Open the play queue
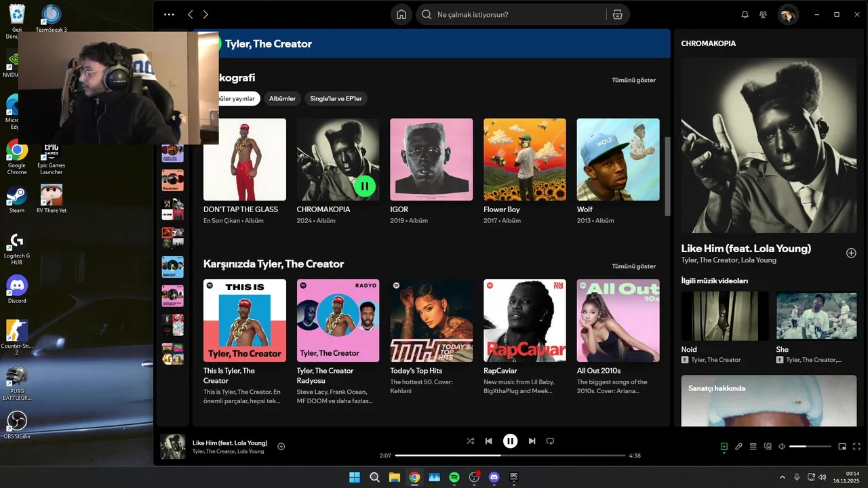 753,447
